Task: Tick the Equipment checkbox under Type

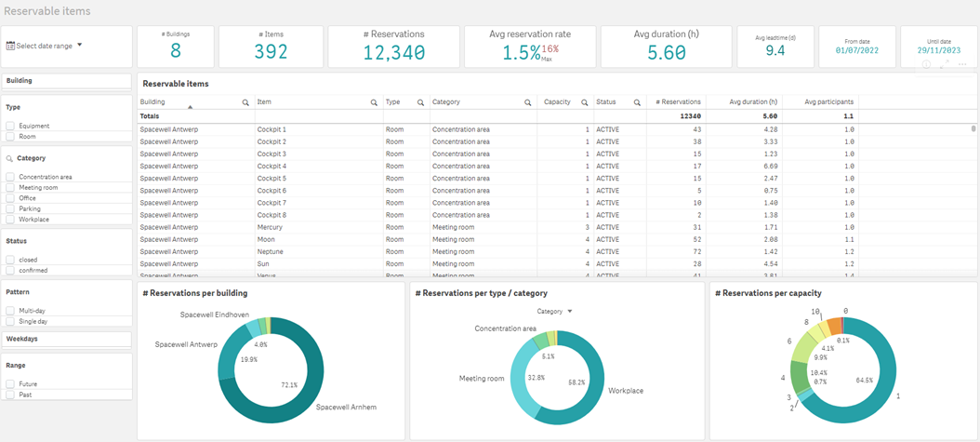Action: (10, 126)
